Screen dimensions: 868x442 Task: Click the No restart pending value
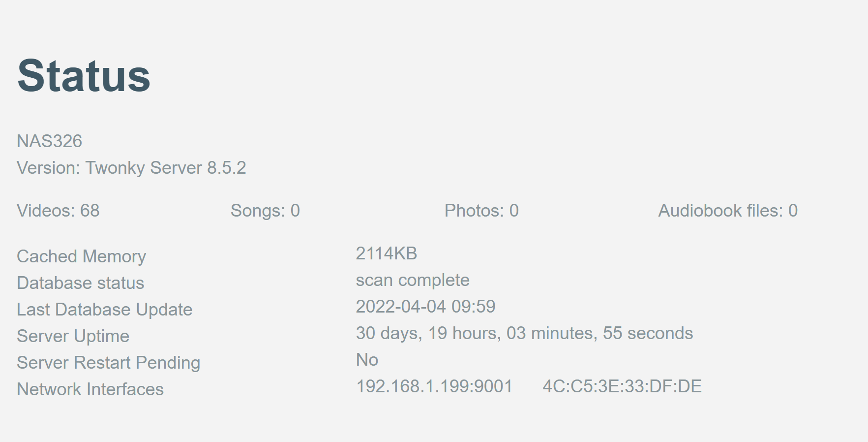pyautogui.click(x=367, y=360)
